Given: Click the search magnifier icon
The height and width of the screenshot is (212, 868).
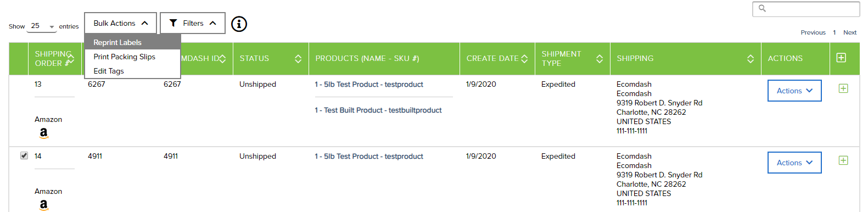Looking at the screenshot, I should point(762,8).
